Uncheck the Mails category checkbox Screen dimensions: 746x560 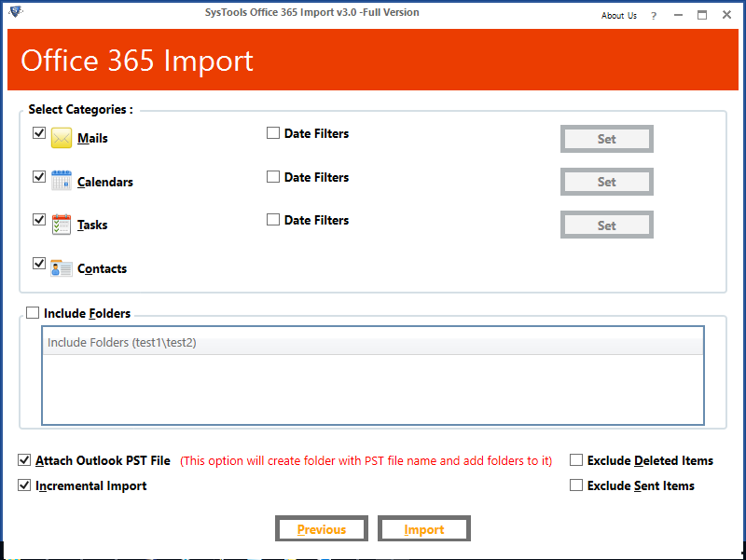click(x=39, y=132)
